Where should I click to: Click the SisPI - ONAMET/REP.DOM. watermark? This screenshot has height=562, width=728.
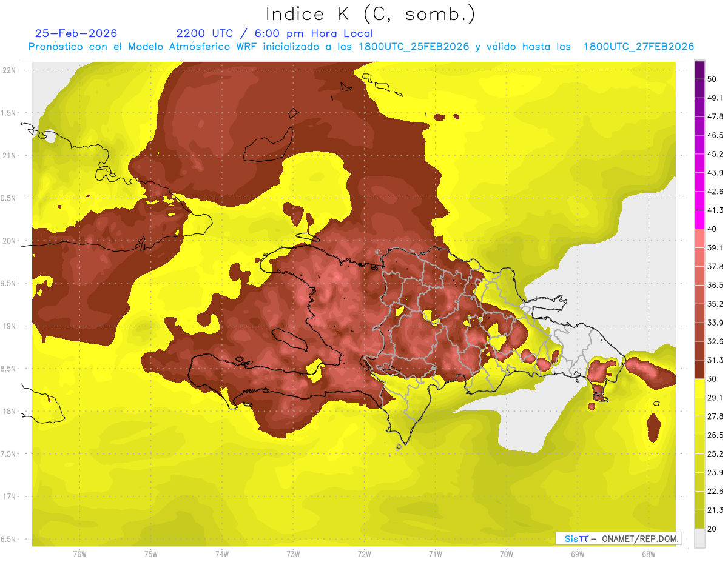[619, 538]
